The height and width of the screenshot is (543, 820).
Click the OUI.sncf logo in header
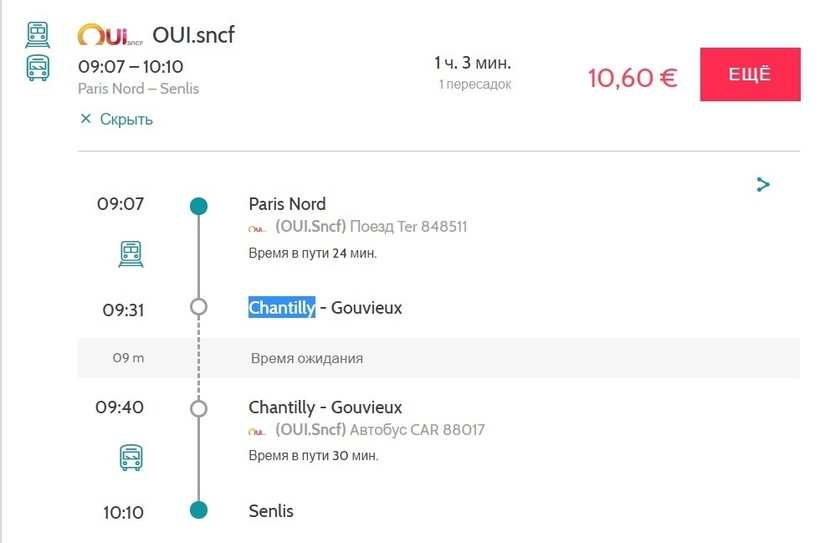[x=110, y=36]
